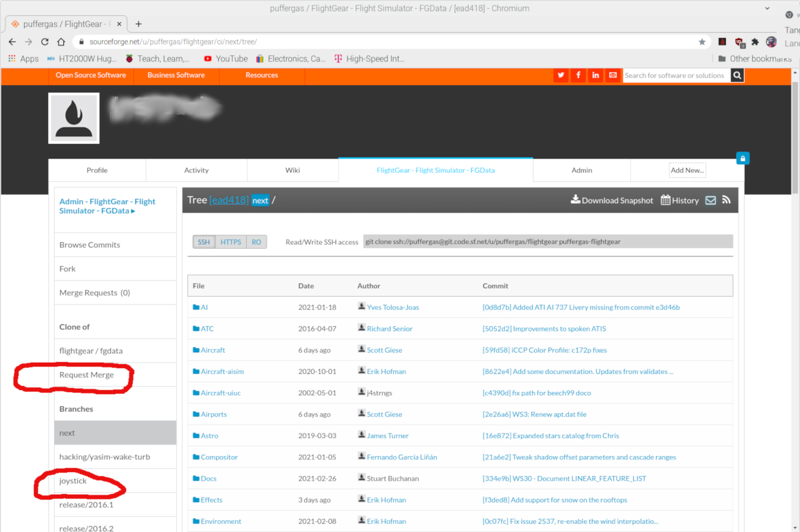Open the Facebook social icon
This screenshot has width=800, height=532.
point(578,75)
